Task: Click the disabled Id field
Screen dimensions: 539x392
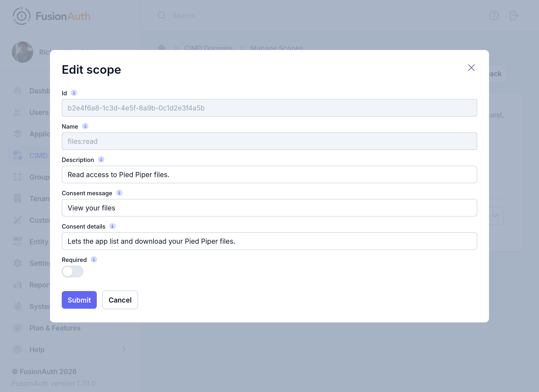Action: pyautogui.click(x=269, y=108)
